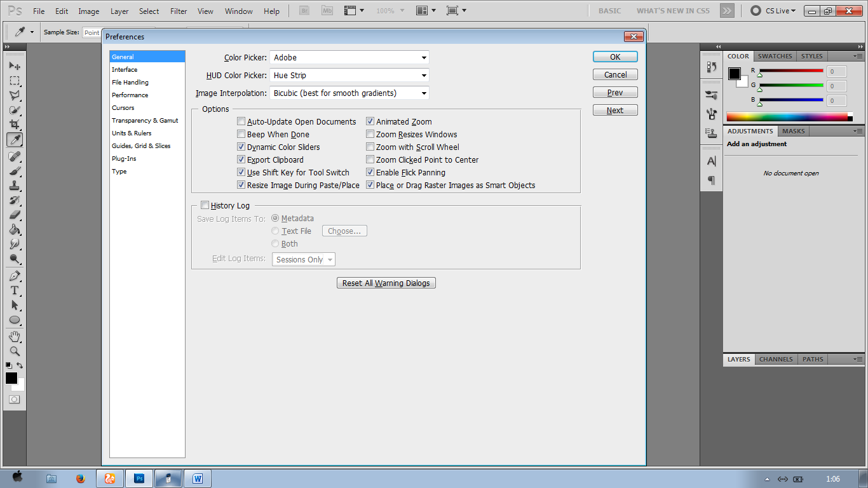Viewport: 868px width, 488px height.
Task: Select the Basic workspace button
Action: click(x=610, y=11)
